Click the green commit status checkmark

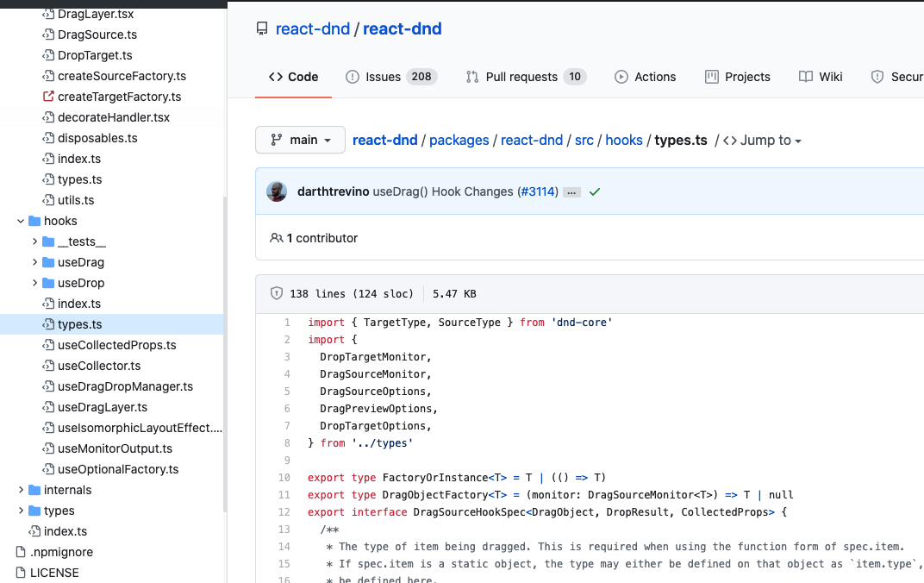(595, 191)
